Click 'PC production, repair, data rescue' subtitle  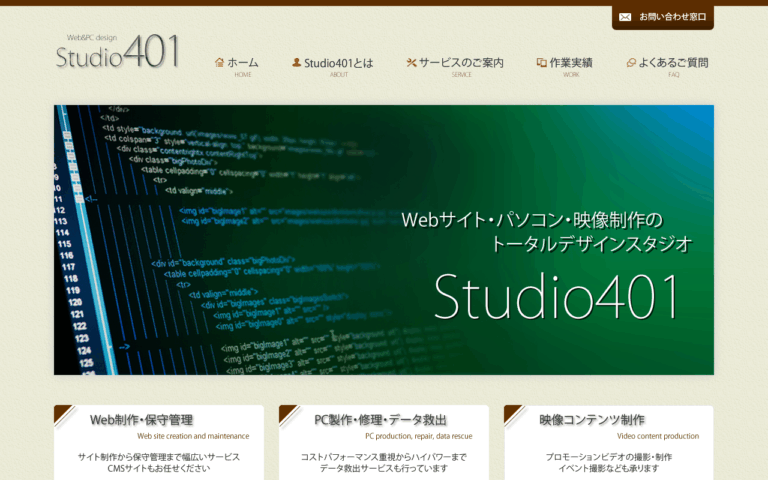419,436
